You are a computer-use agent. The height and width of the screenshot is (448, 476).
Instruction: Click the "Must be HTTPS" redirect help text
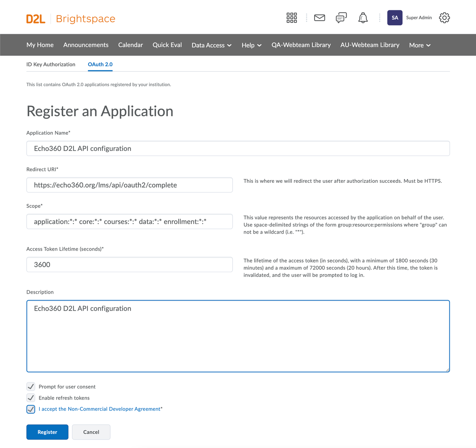tap(343, 181)
